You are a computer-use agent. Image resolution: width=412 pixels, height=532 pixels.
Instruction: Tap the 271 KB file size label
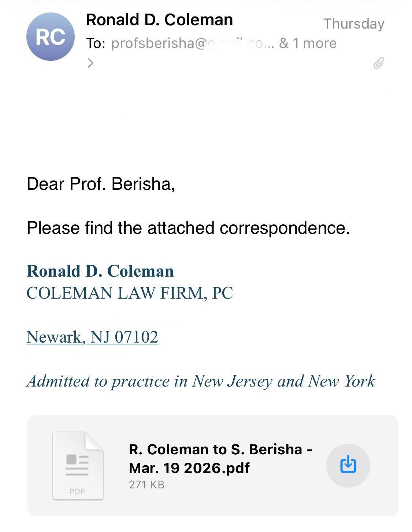click(x=146, y=484)
